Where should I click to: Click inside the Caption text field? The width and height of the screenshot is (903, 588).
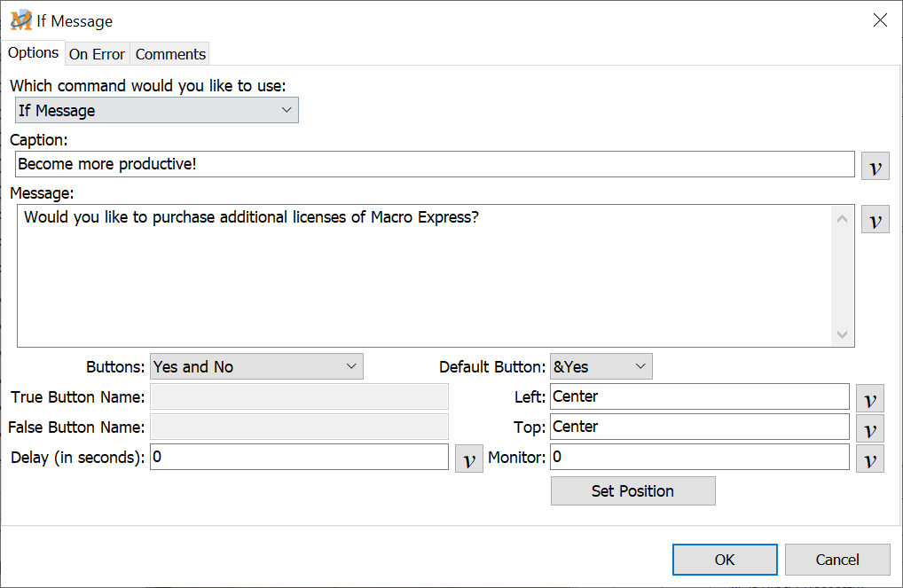(435, 164)
